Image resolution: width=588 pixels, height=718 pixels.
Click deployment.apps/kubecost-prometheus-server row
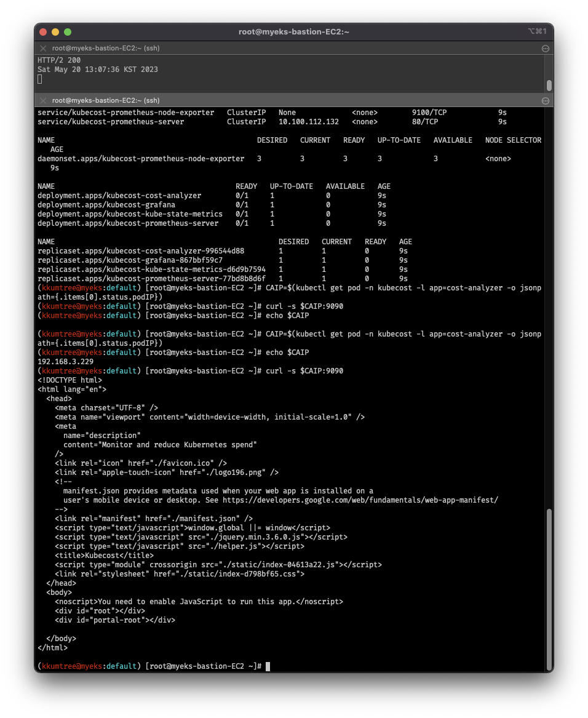(212, 223)
